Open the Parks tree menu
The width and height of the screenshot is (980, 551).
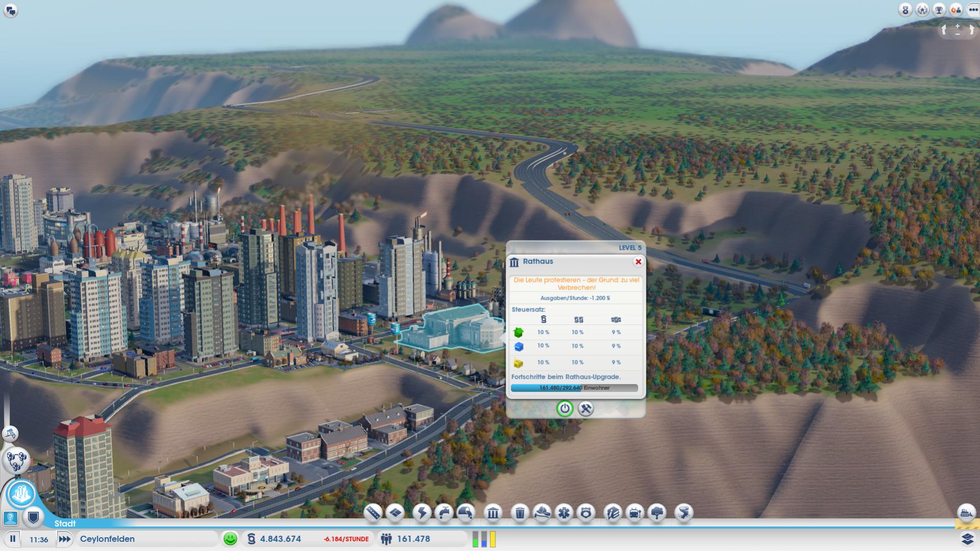657,512
